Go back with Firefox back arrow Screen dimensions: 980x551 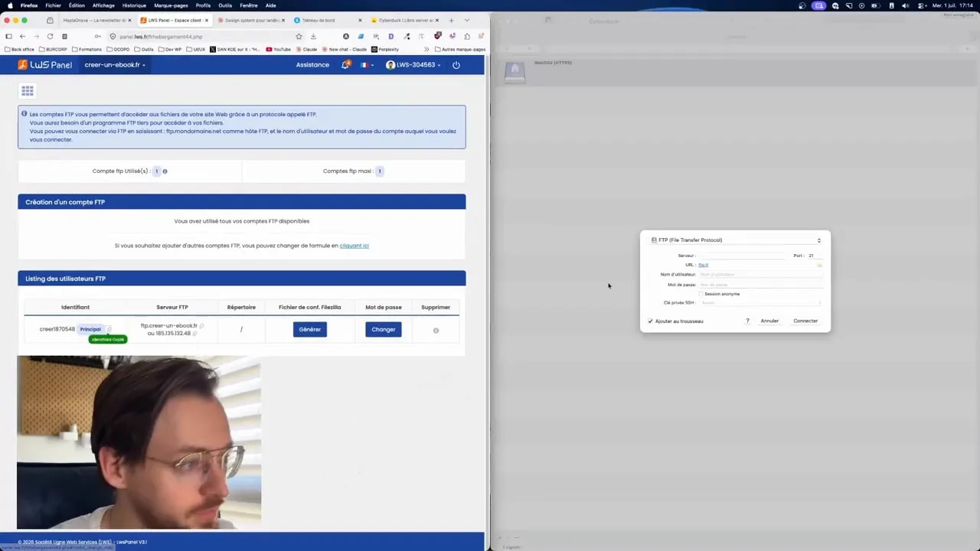pyautogui.click(x=22, y=36)
